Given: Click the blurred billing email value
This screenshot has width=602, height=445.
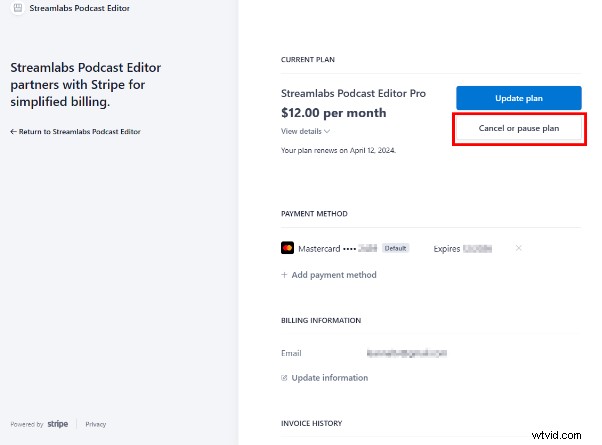Looking at the screenshot, I should click(x=407, y=353).
